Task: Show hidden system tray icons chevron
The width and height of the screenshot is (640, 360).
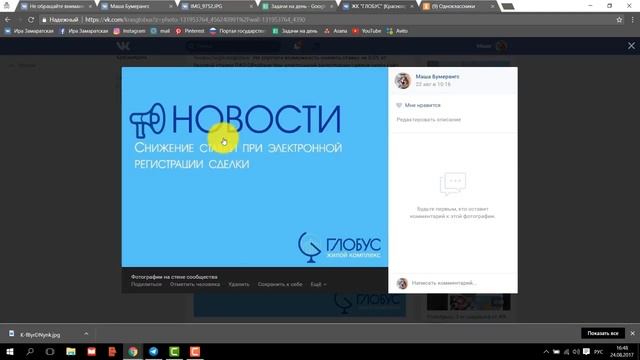Action: tap(546, 351)
